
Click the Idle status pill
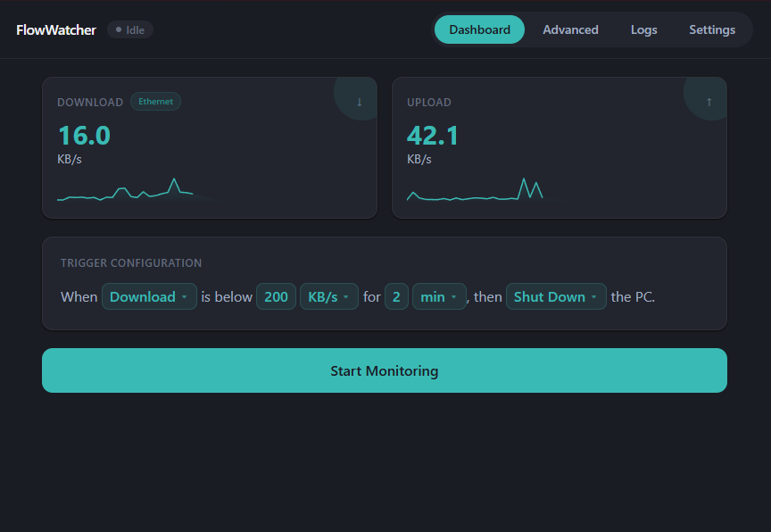(x=129, y=29)
